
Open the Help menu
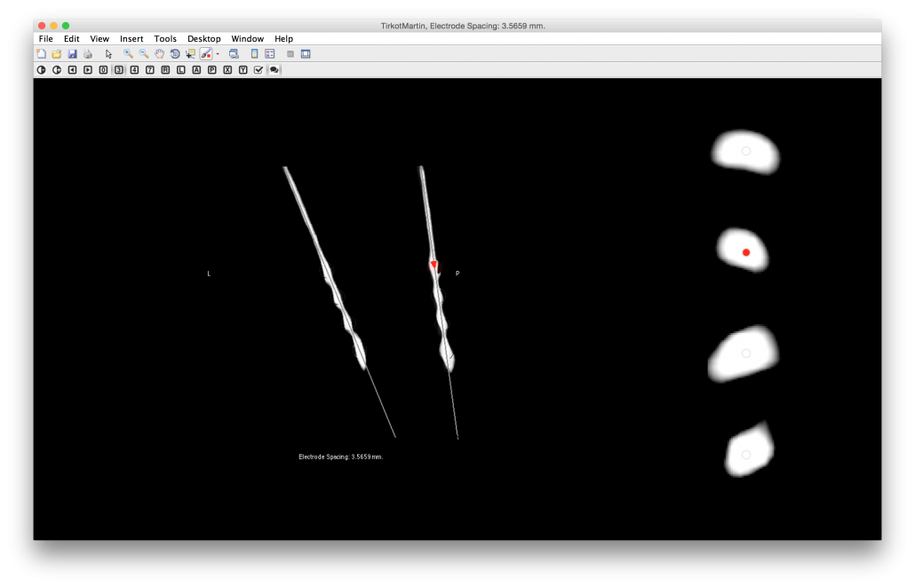tap(283, 38)
